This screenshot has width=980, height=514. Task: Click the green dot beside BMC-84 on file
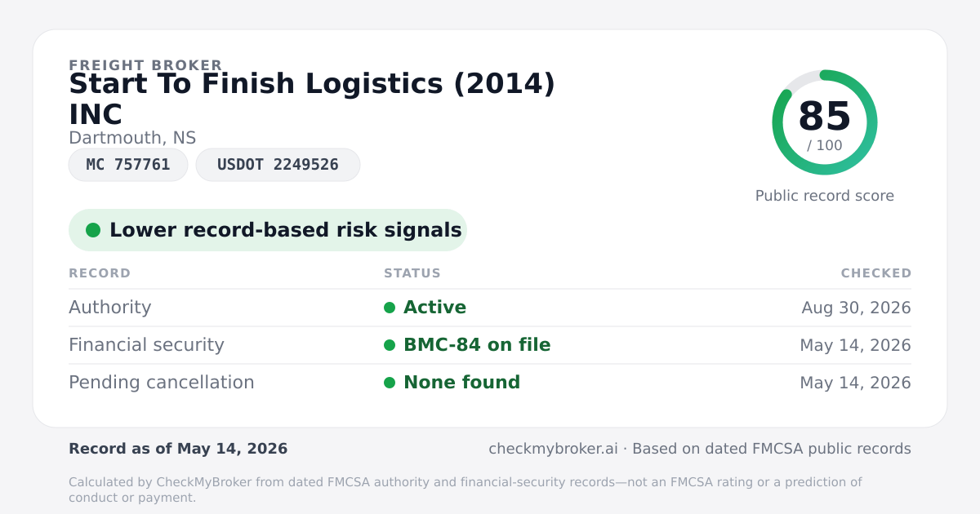click(390, 345)
